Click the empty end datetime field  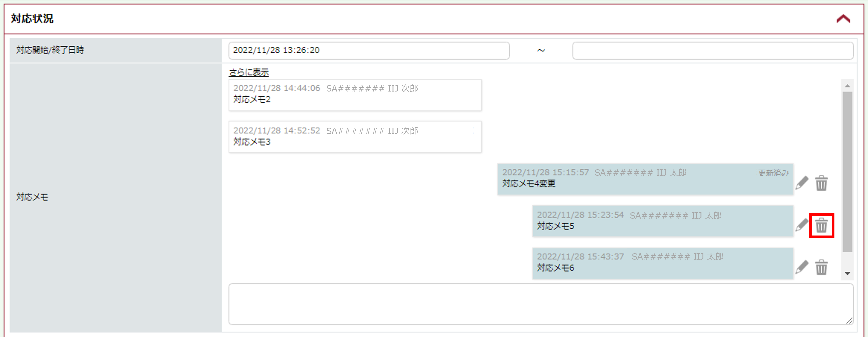click(713, 51)
